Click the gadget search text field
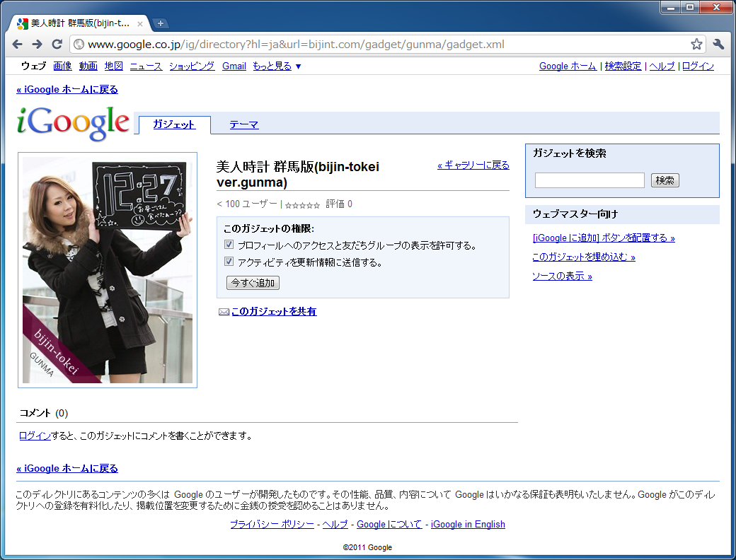736x560 pixels. coord(590,180)
